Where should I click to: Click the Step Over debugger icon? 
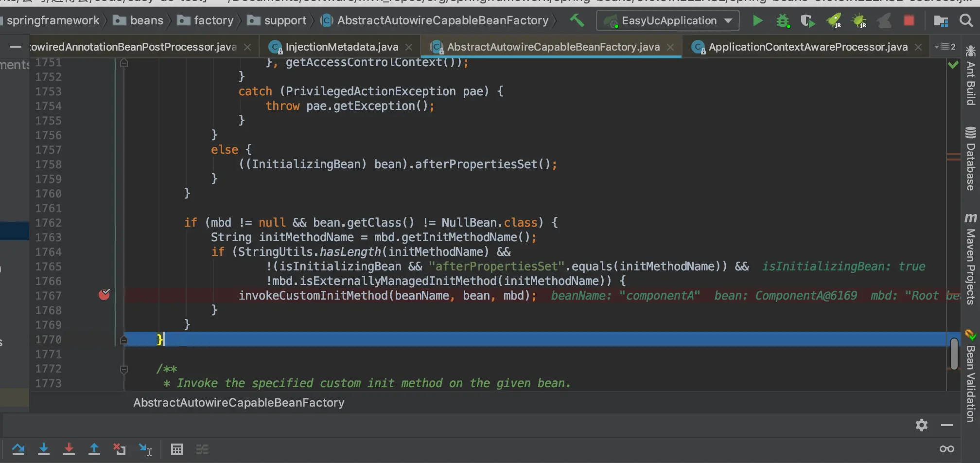coord(18,449)
